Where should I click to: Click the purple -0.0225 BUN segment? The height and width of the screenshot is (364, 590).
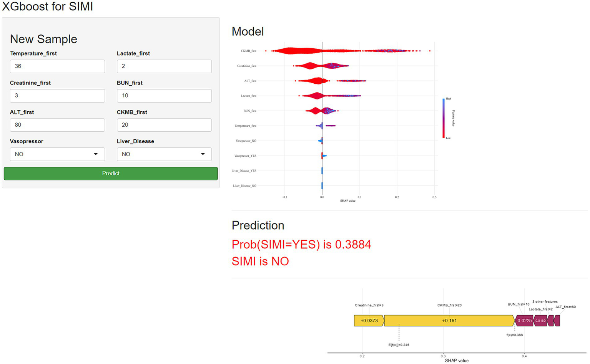(x=524, y=321)
